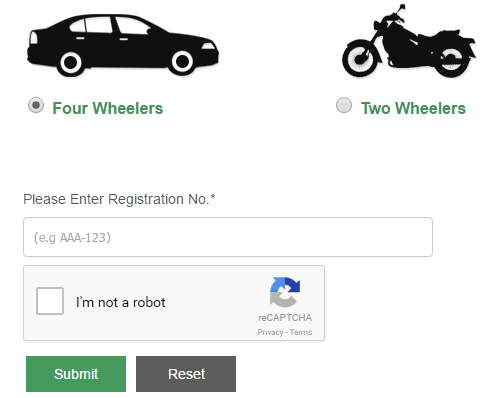
Task: Click the Please Enter Registration No. label
Action: coord(119,199)
